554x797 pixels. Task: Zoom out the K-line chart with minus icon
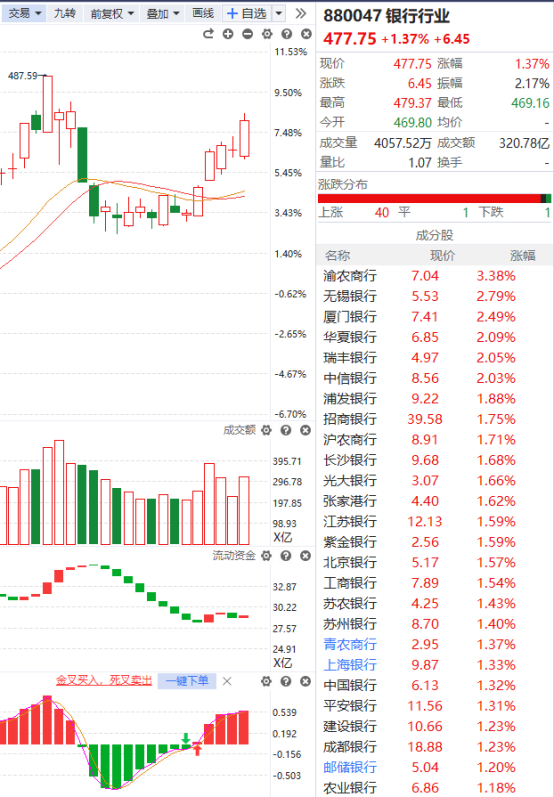(248, 34)
